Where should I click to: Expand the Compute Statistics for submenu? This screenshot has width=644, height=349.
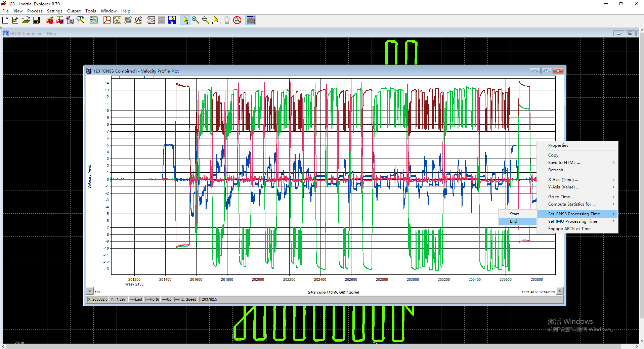571,204
